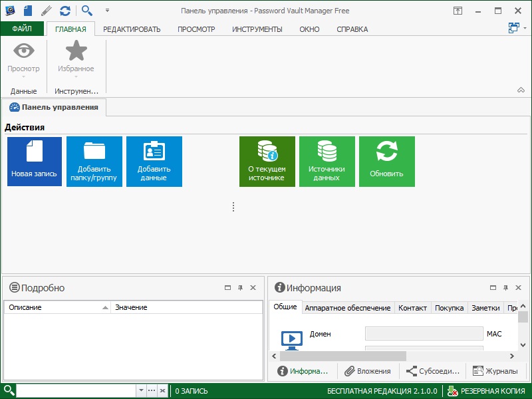
Task: Click the Добавить папку/группу tile
Action: tap(94, 162)
